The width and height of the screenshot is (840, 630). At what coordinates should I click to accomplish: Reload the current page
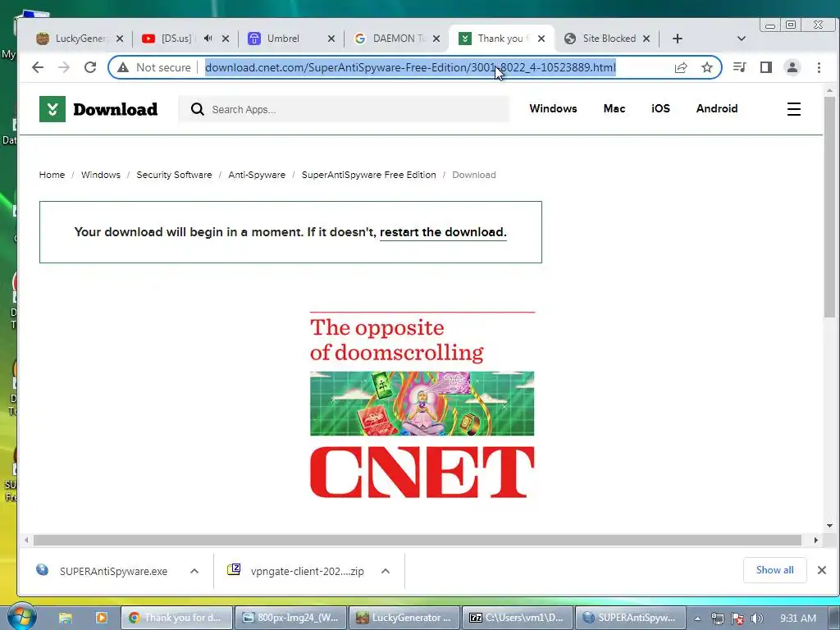[90, 67]
